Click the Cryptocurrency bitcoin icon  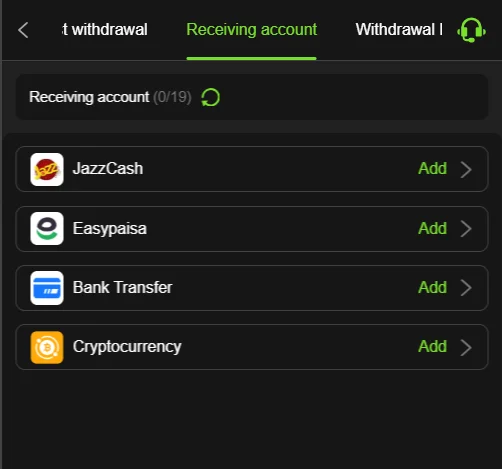coord(47,347)
